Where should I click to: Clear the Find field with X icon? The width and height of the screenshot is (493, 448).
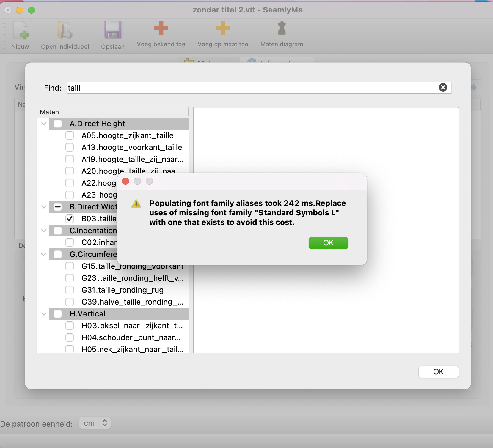pos(443,87)
